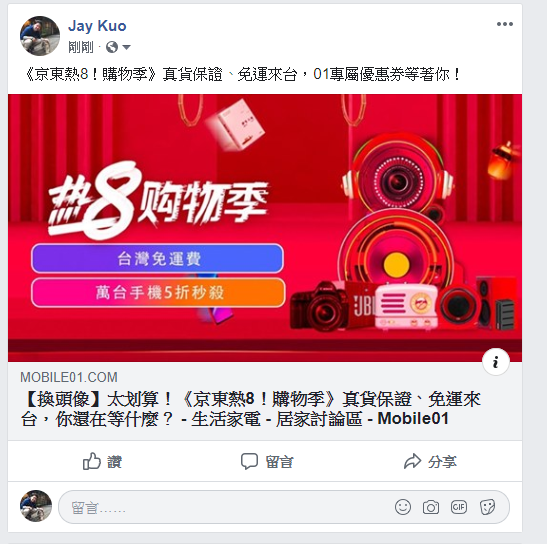Open the post options three-dot menu

pos(504,24)
